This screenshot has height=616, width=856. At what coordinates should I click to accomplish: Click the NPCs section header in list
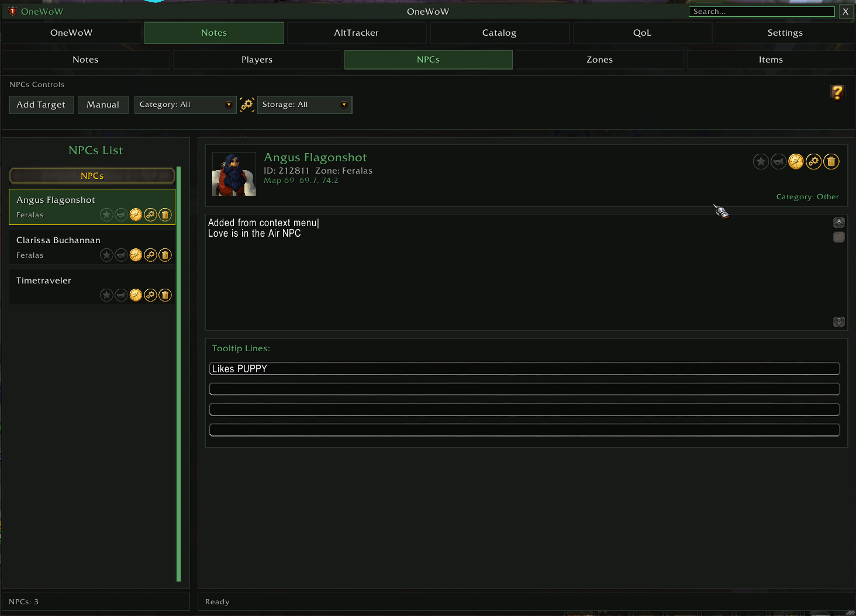[92, 176]
